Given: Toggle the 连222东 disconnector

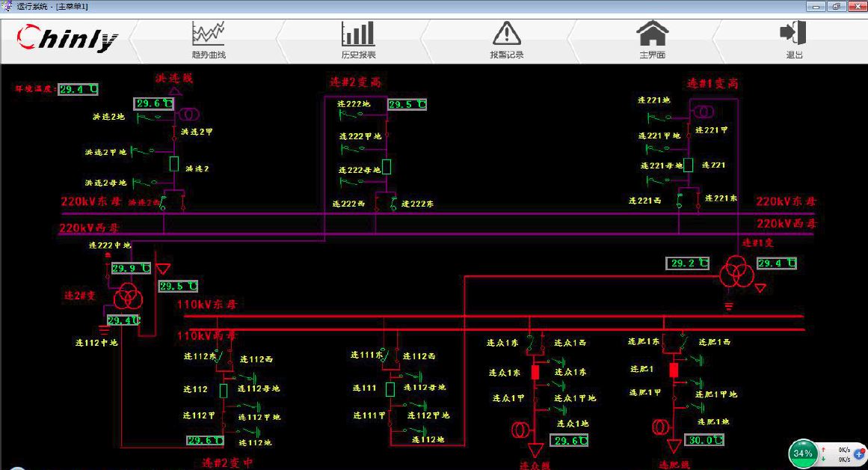Looking at the screenshot, I should (393, 204).
